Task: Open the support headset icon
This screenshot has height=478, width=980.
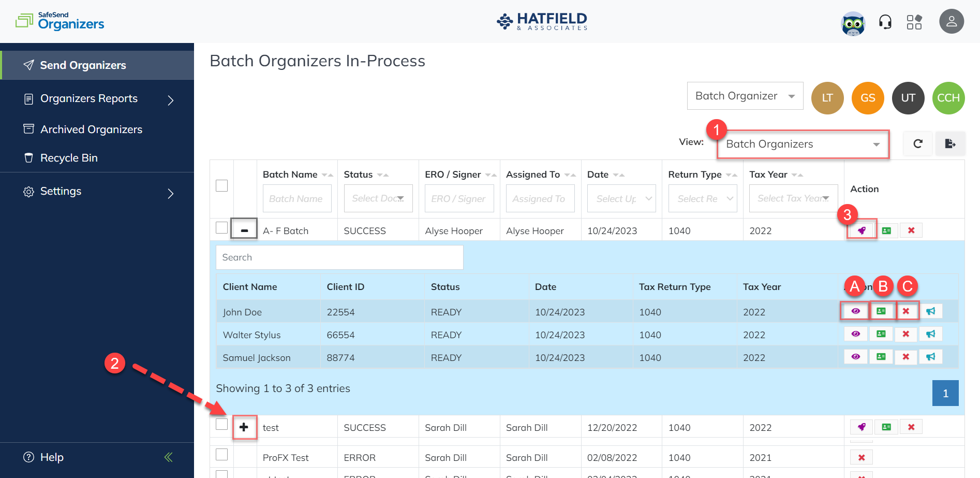Action: tap(885, 22)
